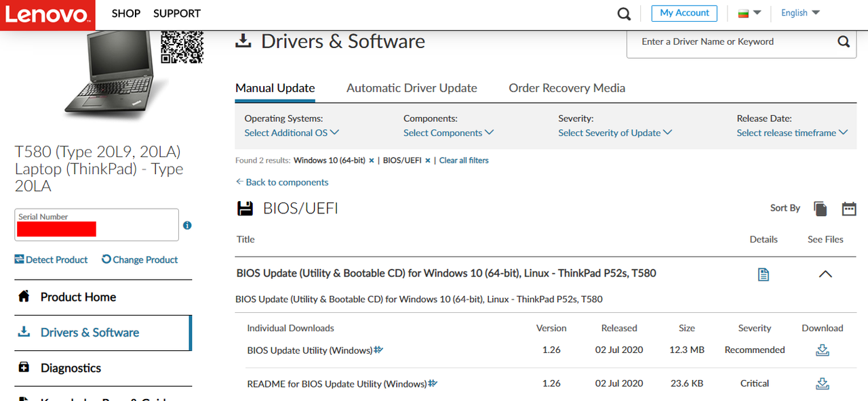
Task: Sort by calendar date icon
Action: coord(849,209)
